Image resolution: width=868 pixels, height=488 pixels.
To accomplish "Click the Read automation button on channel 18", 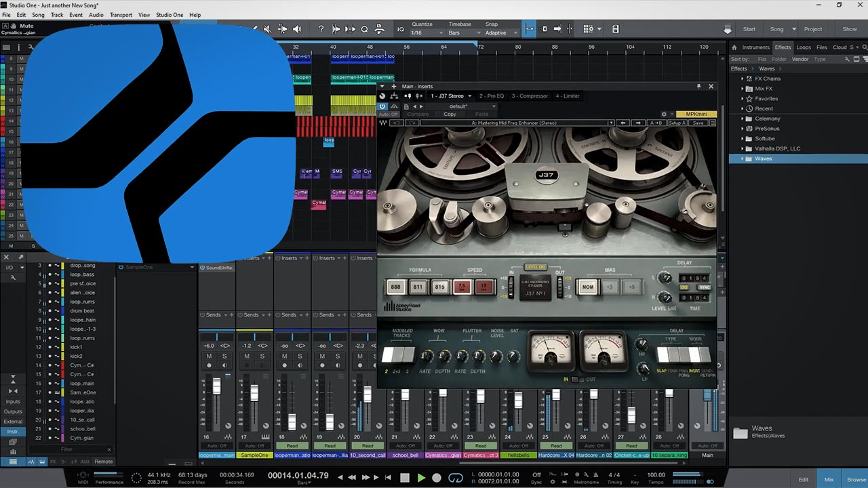I will (292, 446).
